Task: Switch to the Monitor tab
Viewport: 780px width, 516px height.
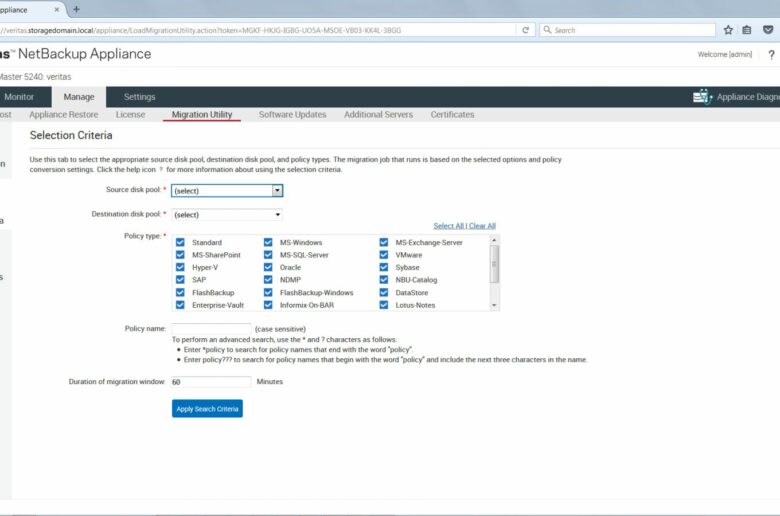Action: tap(19, 97)
